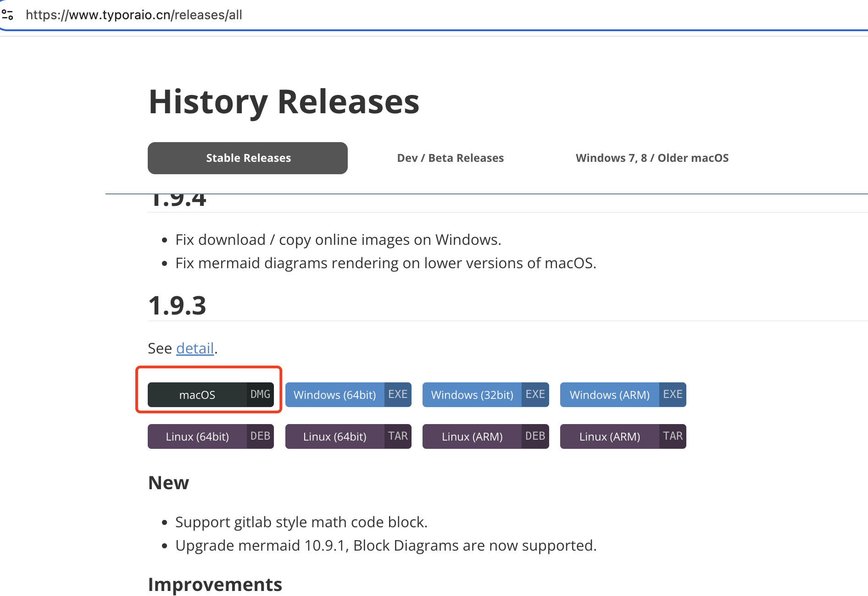The height and width of the screenshot is (596, 868).
Task: Download Linux (ARM) TAR archive
Action: (623, 436)
